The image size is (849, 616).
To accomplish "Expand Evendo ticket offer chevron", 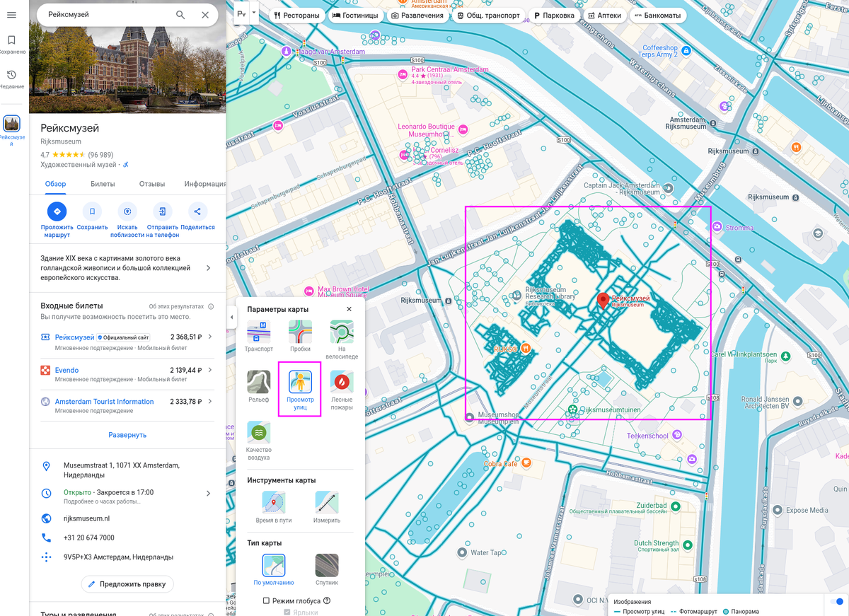I will click(x=209, y=370).
